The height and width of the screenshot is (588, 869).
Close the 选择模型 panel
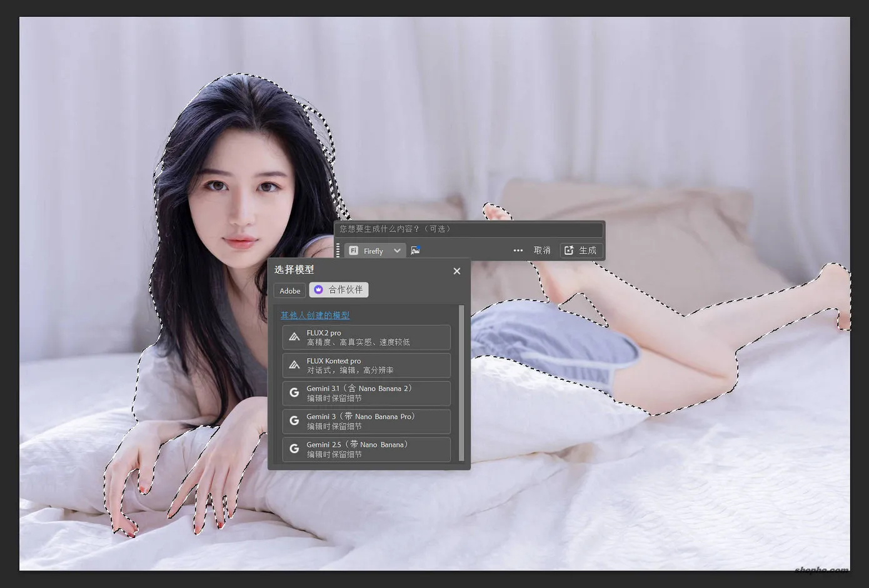click(x=457, y=271)
